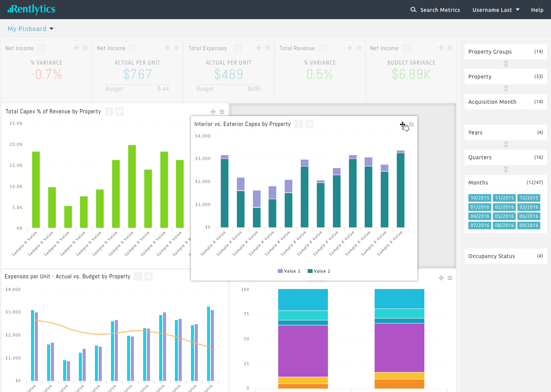Toggle the 07/2016 month filter chip
This screenshot has height=392, width=551.
click(x=480, y=225)
